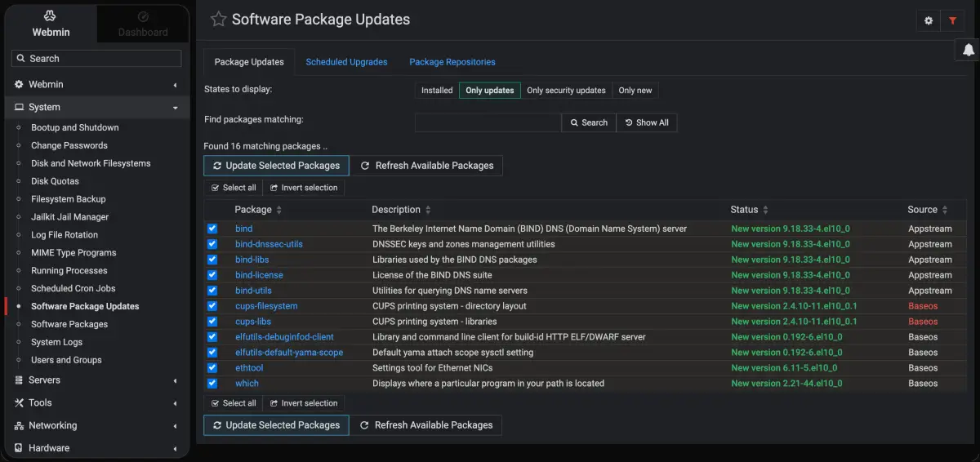Sort by the Description column arrows
This screenshot has width=980, height=462.
click(428, 210)
